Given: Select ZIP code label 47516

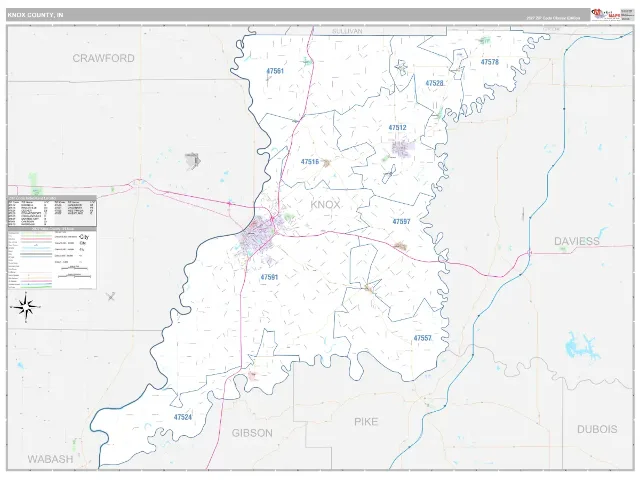Looking at the screenshot, I should coord(310,162).
